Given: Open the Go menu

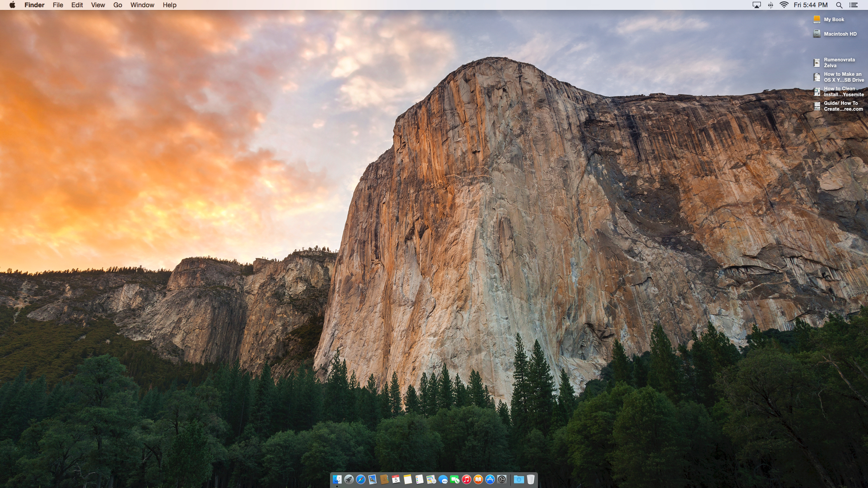Looking at the screenshot, I should coord(118,5).
